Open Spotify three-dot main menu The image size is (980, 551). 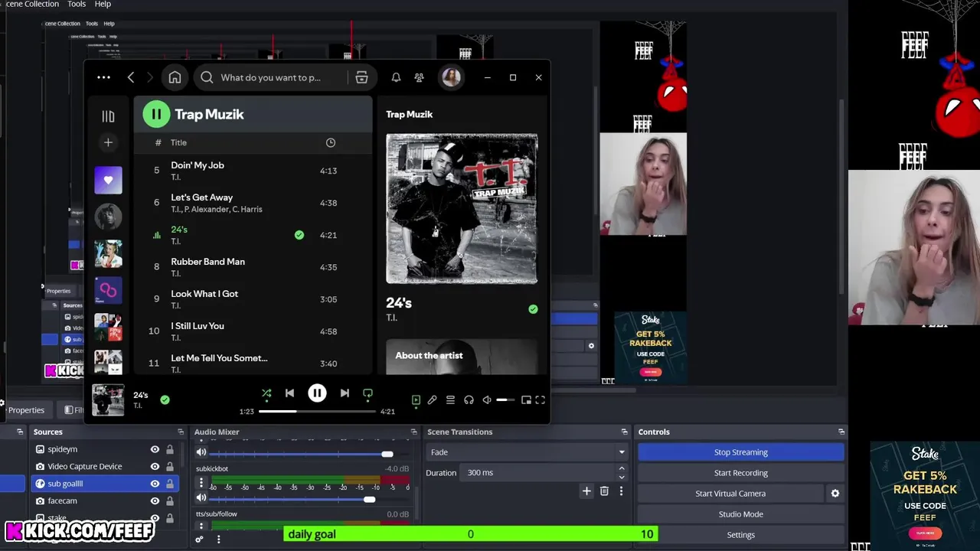(x=103, y=77)
